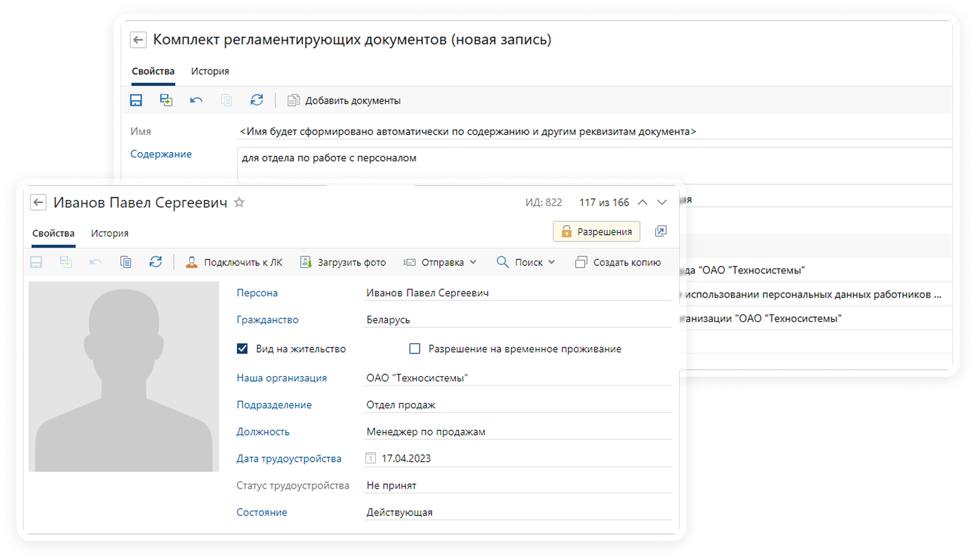976x560 pixels.
Task: Open the Поиск dropdown
Action: (x=526, y=262)
